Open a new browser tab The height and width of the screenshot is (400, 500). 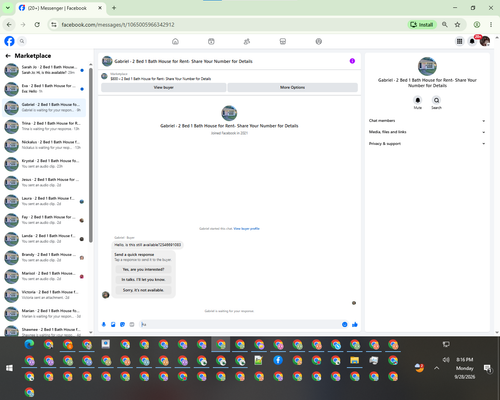114,8
